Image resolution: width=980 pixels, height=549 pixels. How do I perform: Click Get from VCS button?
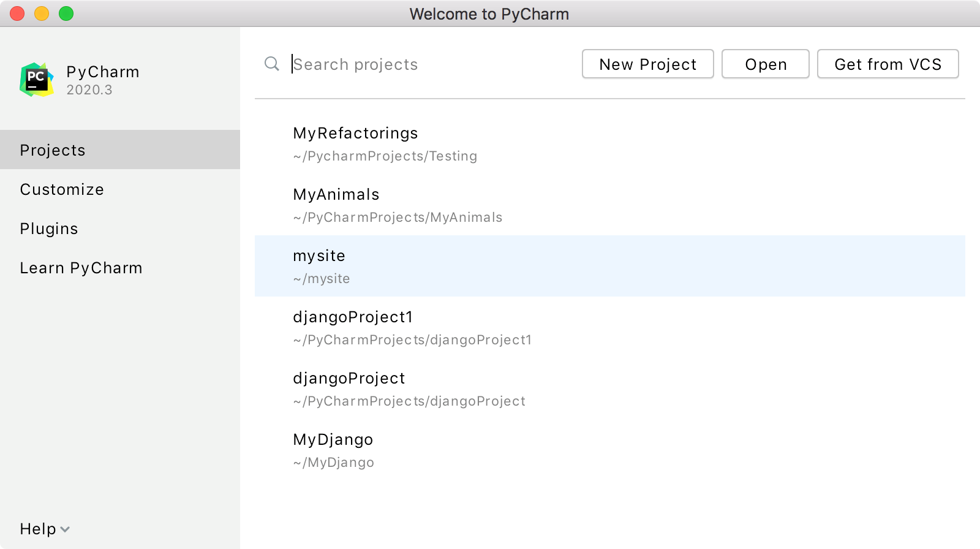888,64
